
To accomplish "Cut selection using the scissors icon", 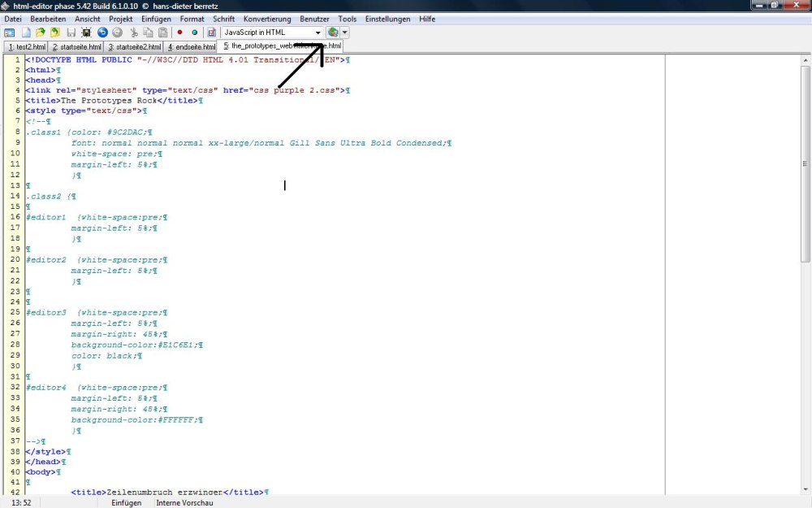I will 134,33.
